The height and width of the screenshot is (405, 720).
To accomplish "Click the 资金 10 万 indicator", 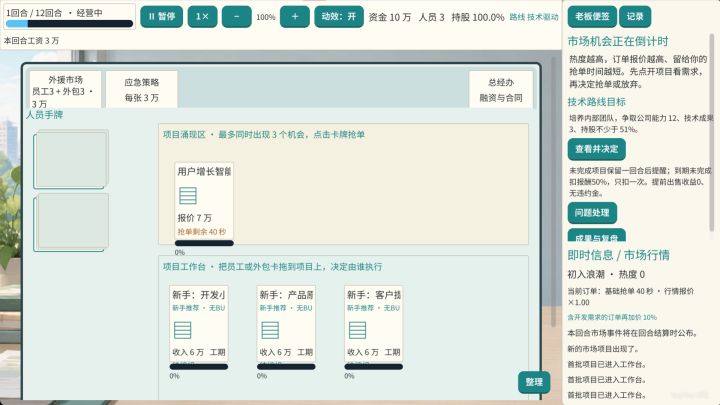I will click(390, 17).
